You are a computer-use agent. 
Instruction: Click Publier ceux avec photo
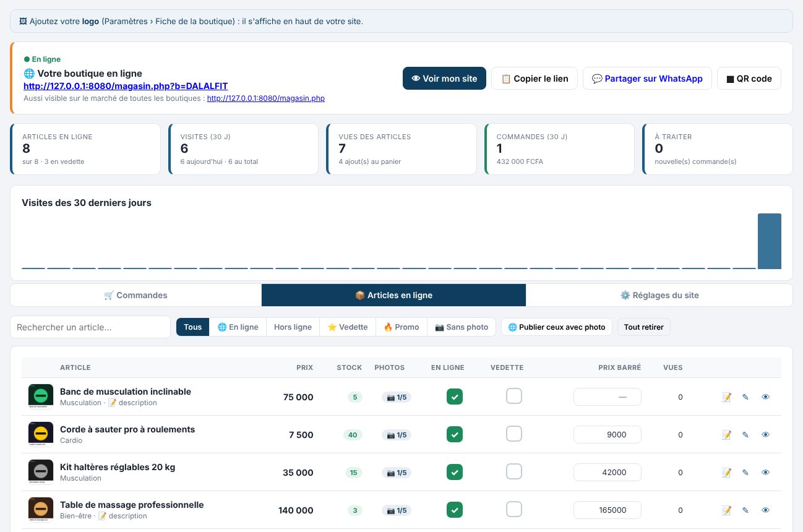(x=557, y=327)
